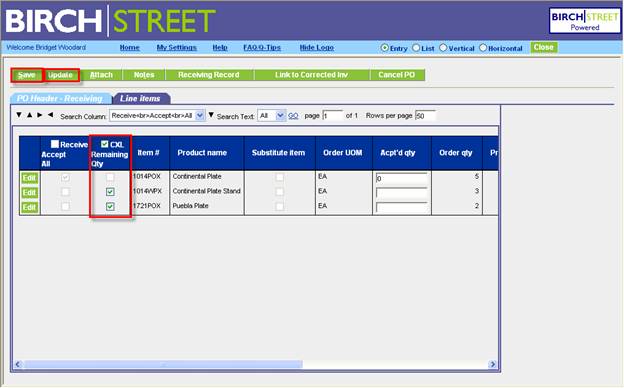The image size is (624, 388).
Task: Click the horizontal scrollbar right arrow
Action: click(x=493, y=364)
